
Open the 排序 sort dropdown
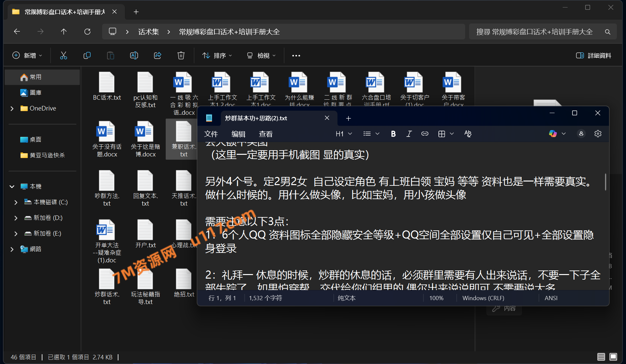pos(217,55)
